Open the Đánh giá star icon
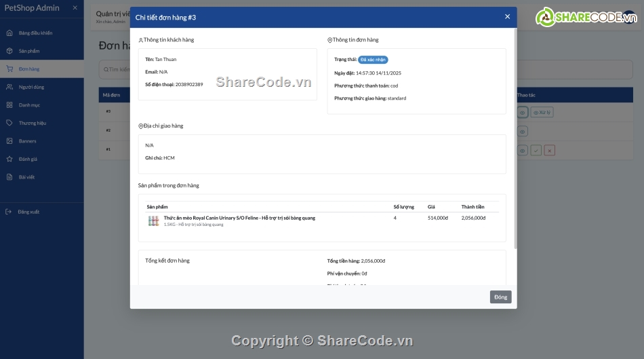This screenshot has width=644, height=359. pos(9,159)
